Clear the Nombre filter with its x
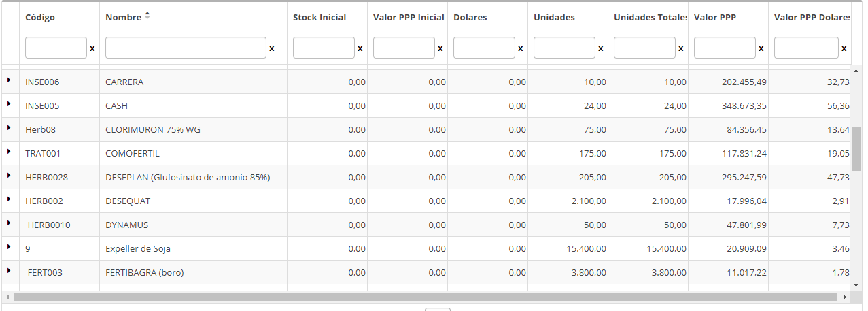 coord(272,49)
